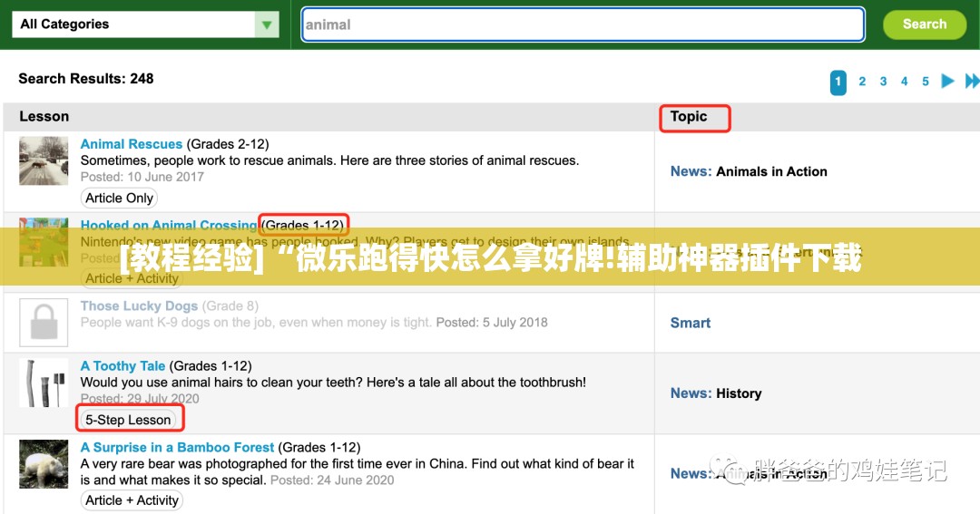
Task: Click the panda thumbnail for Bamboo Forest lesson
Action: [44, 464]
